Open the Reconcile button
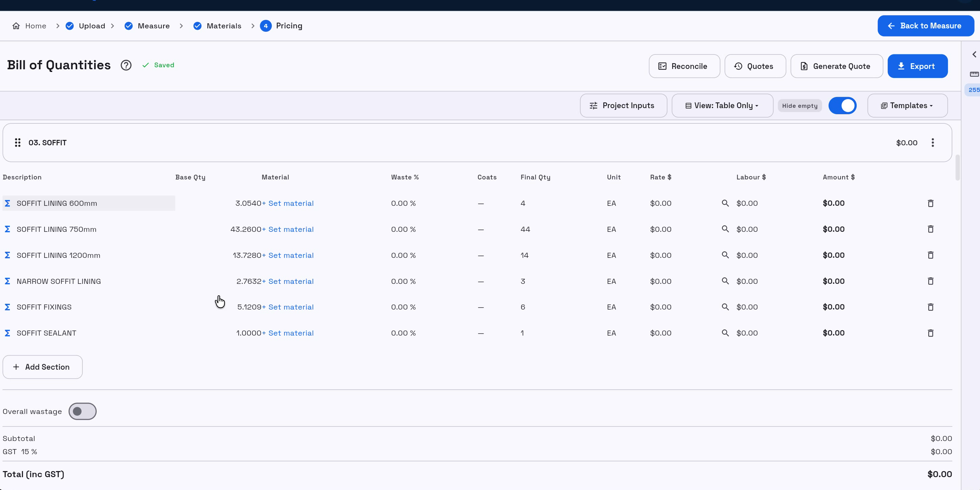980x490 pixels. (684, 66)
